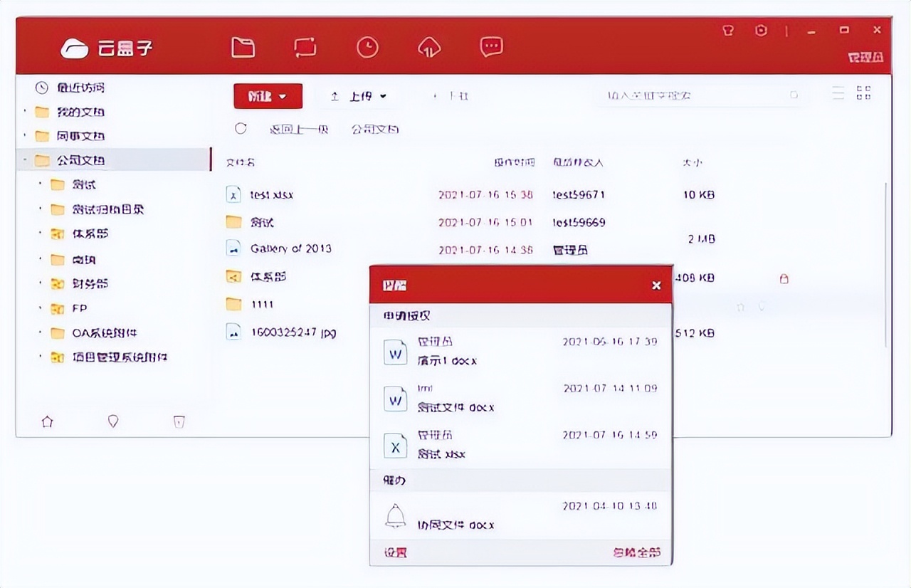This screenshot has width=911, height=588.
Task: Click the home icon at the sidebar bottom
Action: [x=47, y=421]
